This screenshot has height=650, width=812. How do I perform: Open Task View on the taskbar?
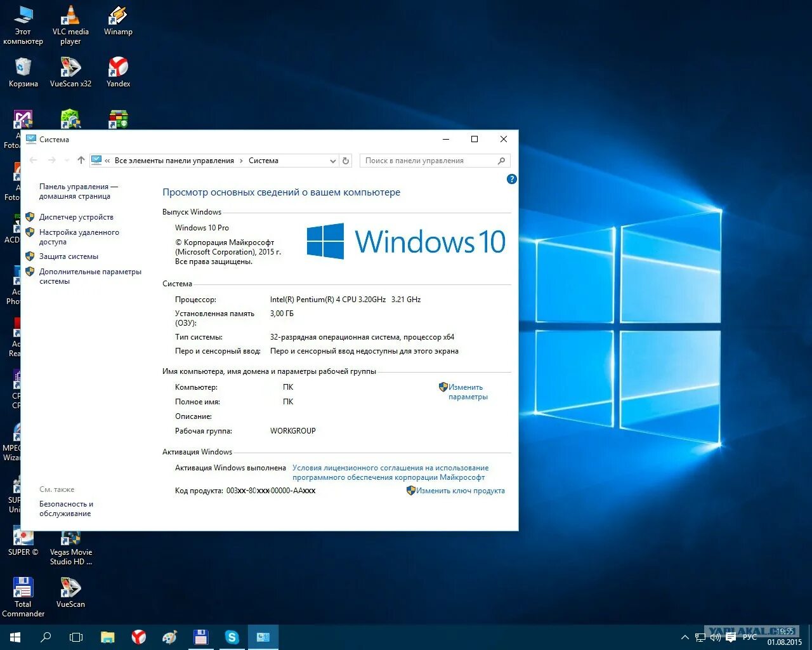(76, 637)
